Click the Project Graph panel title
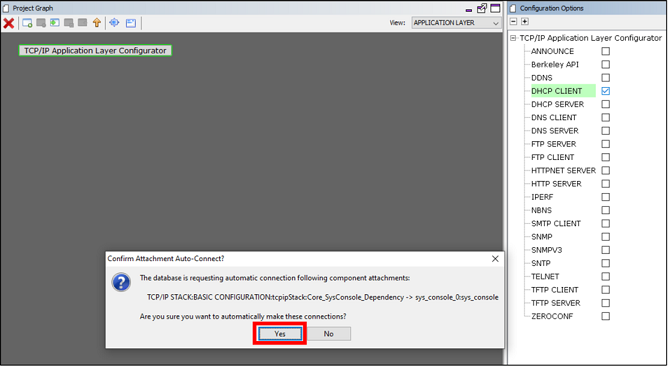 coord(33,9)
